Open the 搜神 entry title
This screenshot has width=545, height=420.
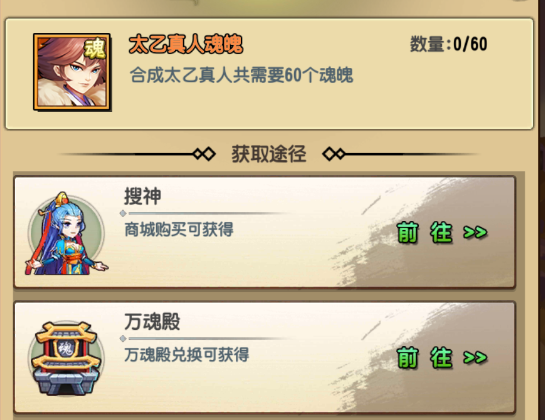click(x=143, y=196)
